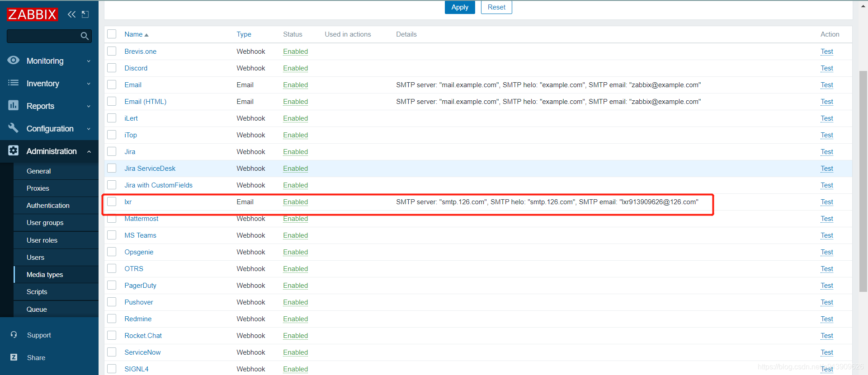The image size is (868, 375).
Task: Check the Rocket.Chat row checkbox
Action: (112, 335)
